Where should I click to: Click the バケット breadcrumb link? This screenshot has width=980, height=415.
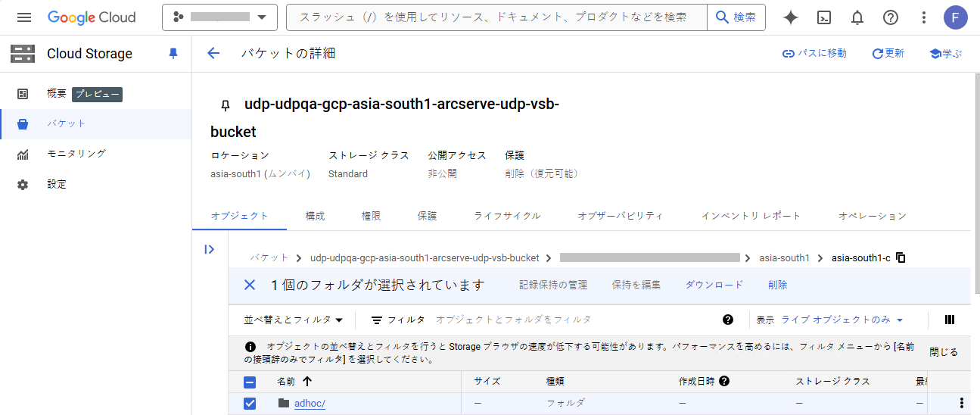click(x=269, y=258)
